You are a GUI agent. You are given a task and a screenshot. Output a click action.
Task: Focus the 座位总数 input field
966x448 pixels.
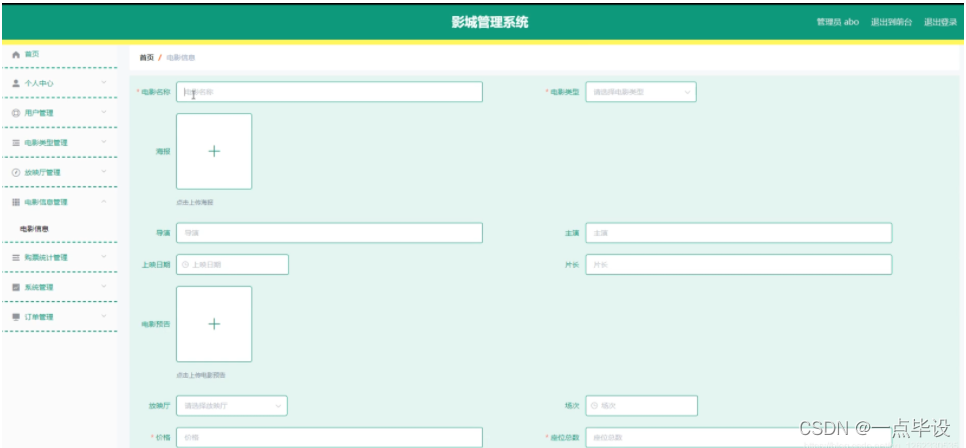[739, 438]
